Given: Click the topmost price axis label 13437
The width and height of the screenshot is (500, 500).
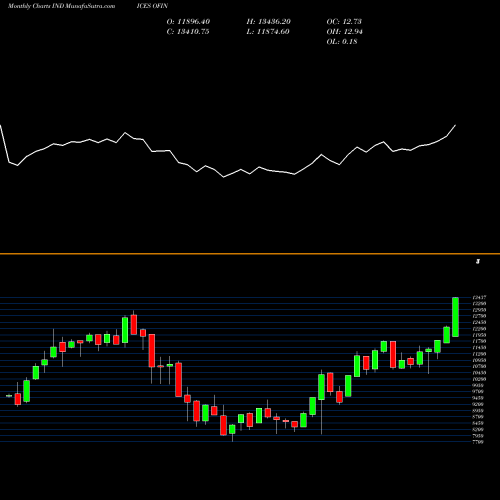Looking at the screenshot, I should [479, 297].
